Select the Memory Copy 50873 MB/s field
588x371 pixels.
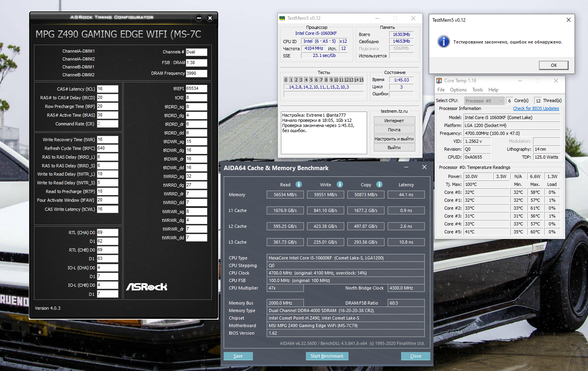(x=366, y=195)
